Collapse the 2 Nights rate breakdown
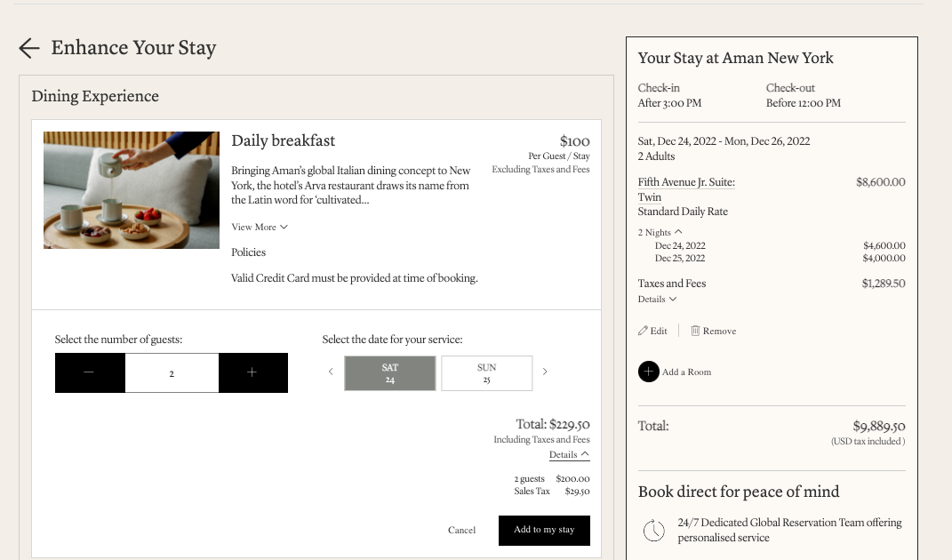The height and width of the screenshot is (560, 952). 660,232
